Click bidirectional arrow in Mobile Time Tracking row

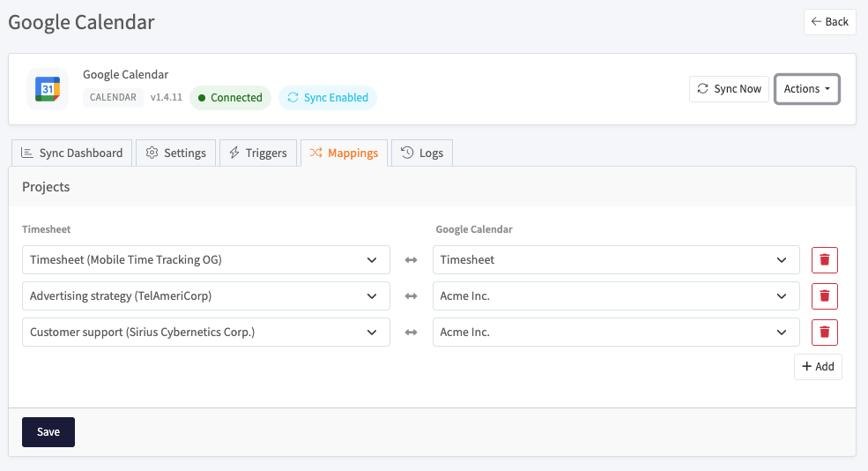coord(411,260)
